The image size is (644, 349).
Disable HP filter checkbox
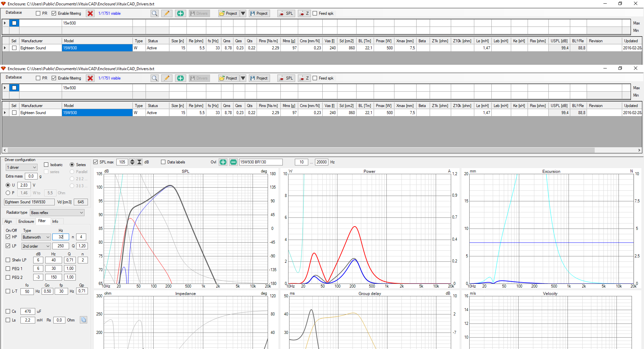8,237
